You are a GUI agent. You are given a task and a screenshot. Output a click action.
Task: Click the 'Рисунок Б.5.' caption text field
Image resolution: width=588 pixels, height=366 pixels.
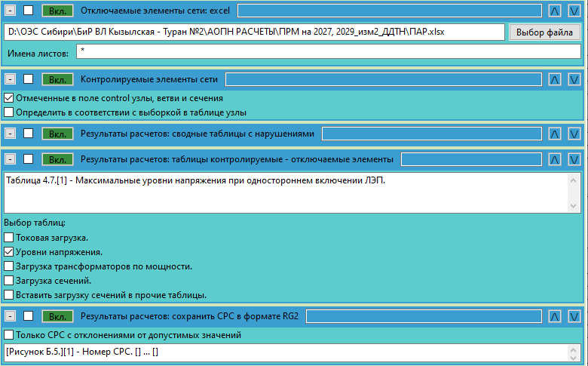[x=291, y=352]
